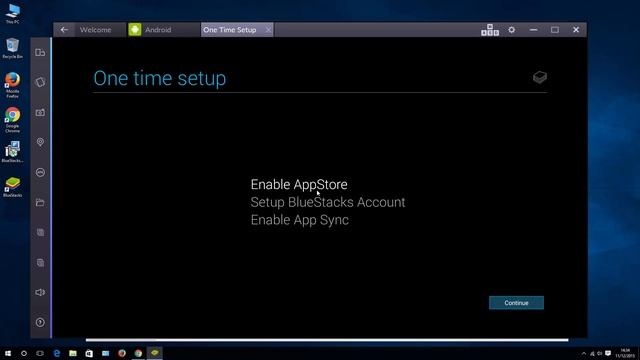Maximize the BlueStacks window

pos(555,30)
